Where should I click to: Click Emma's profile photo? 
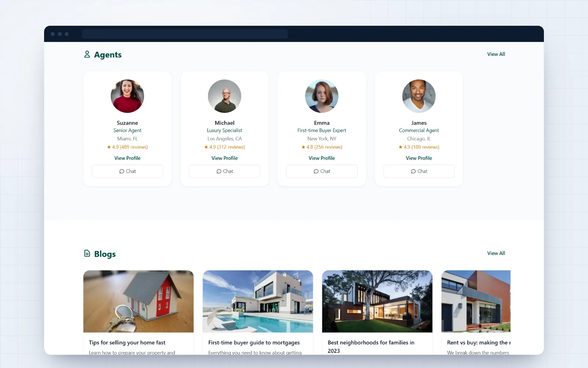[322, 96]
